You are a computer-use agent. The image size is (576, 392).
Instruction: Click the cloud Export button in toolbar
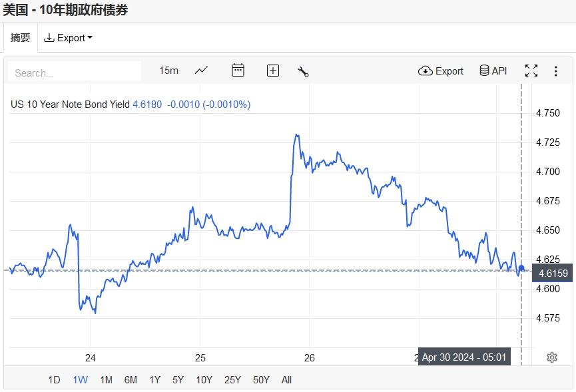click(441, 71)
